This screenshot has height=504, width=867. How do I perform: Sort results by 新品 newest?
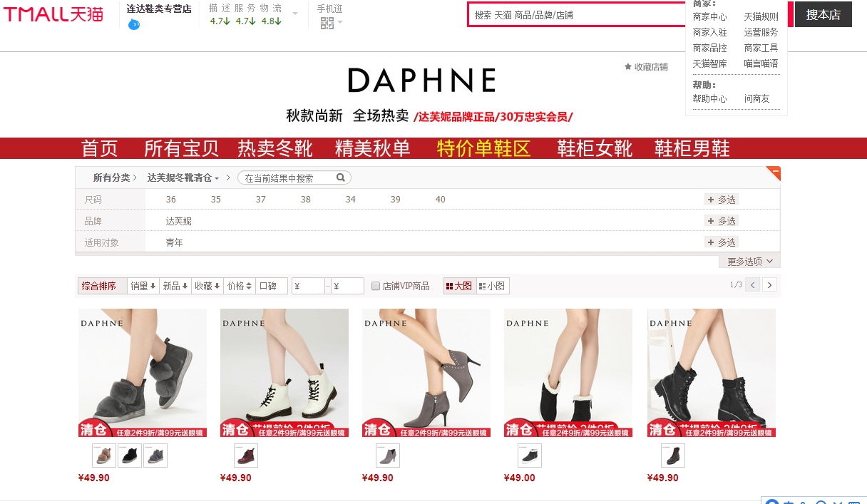[175, 286]
